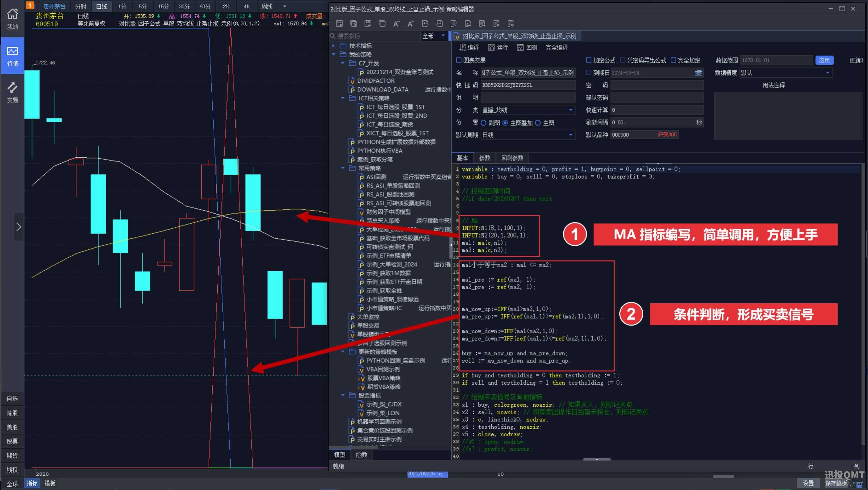
Task: Click the 设置 button at bottom right
Action: coord(808,483)
